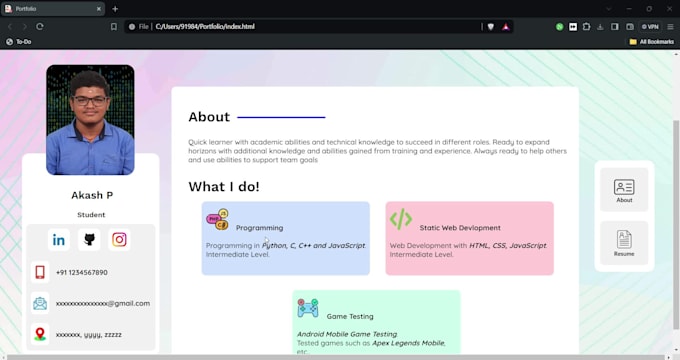
Task: Click the horizontal scrollbar at bottom
Action: (x=336, y=357)
